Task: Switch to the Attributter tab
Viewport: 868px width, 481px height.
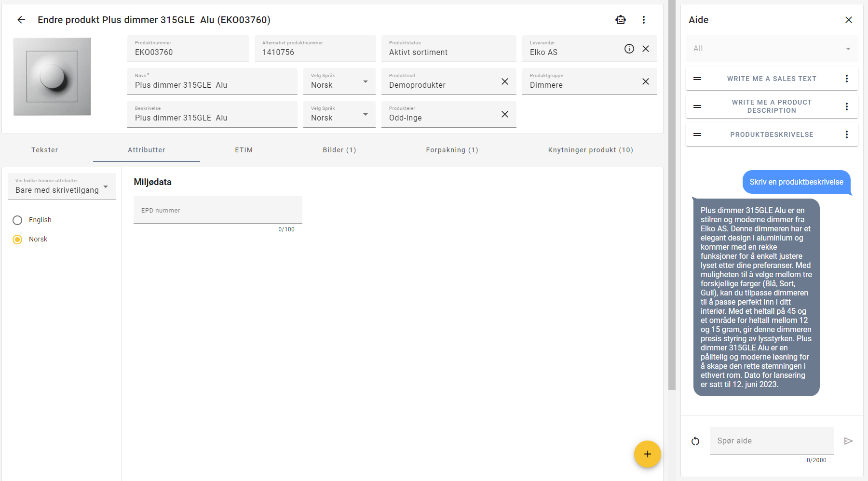Action: tap(147, 150)
